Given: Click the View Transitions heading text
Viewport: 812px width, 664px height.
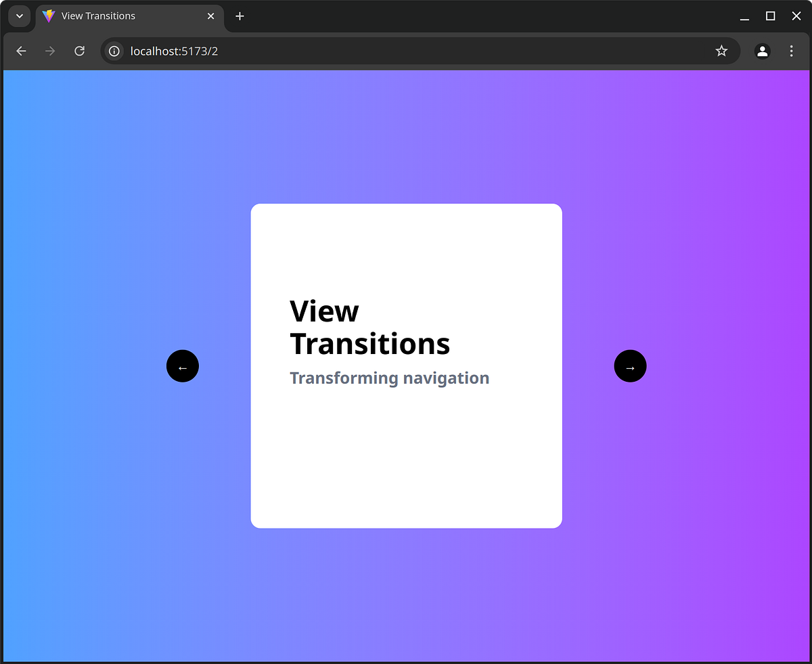Looking at the screenshot, I should point(370,328).
